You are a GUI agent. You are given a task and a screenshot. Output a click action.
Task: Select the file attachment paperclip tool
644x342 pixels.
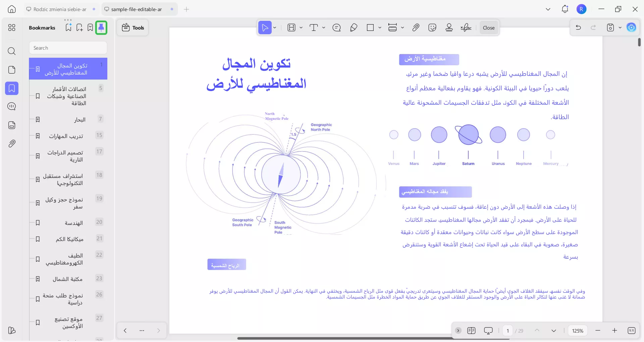(416, 28)
